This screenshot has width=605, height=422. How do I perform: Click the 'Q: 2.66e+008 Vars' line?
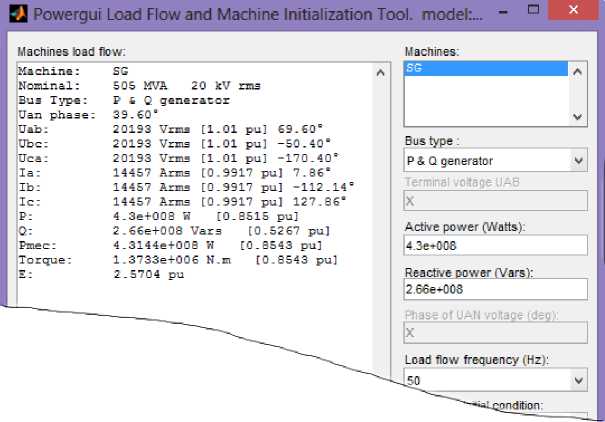[174, 231]
